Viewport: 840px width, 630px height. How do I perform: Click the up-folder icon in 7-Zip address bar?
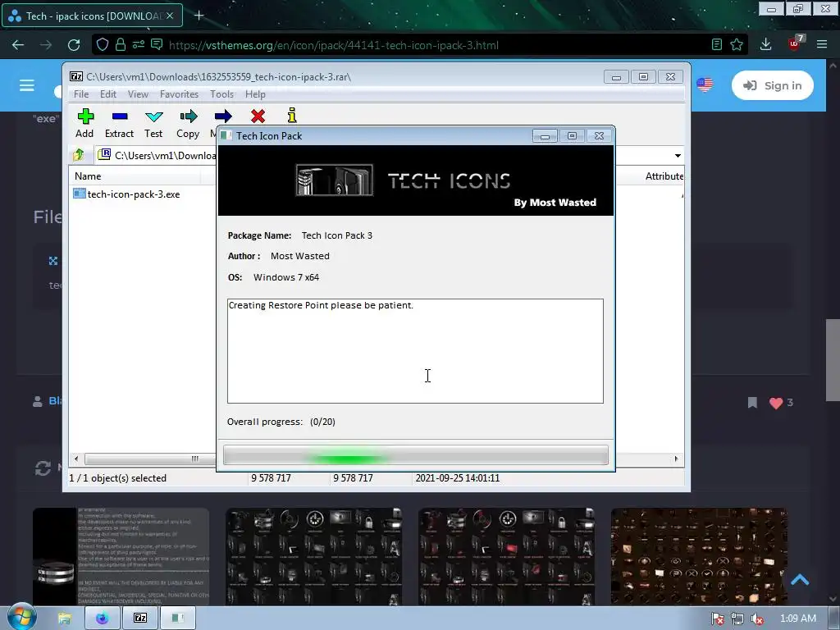(x=79, y=155)
